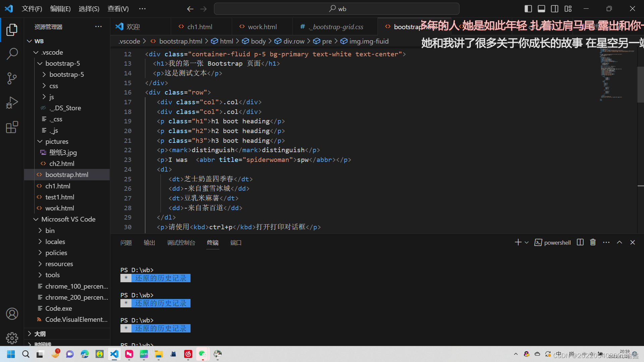Open the 文件(F) menu
The width and height of the screenshot is (644, 362).
click(32, 9)
